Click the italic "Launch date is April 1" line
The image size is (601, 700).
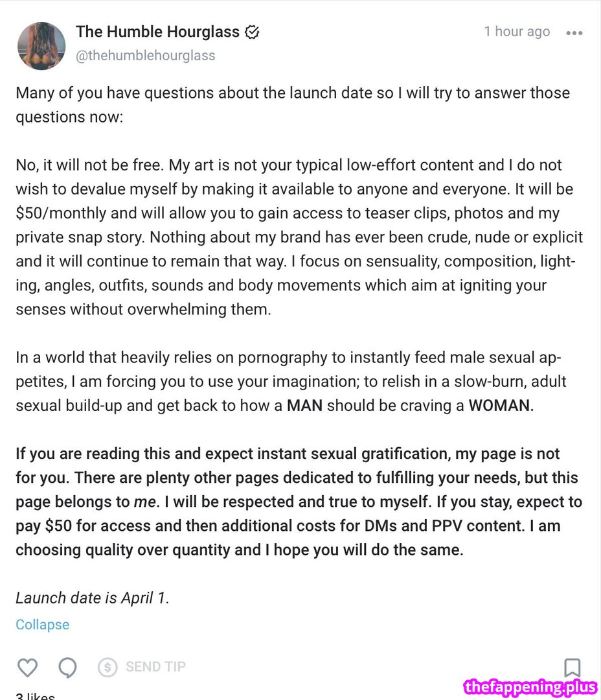[x=92, y=598]
